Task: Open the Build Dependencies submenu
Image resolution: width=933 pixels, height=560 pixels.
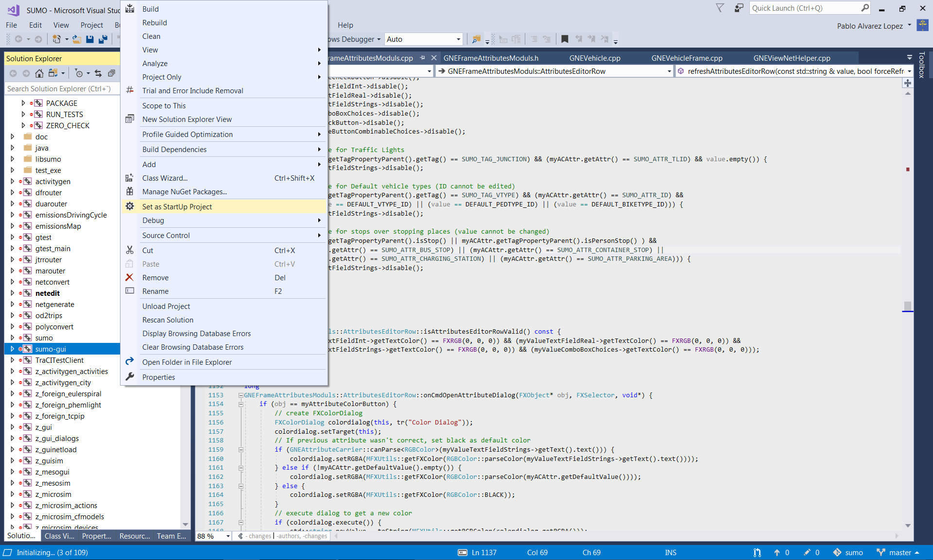Action: [x=224, y=149]
